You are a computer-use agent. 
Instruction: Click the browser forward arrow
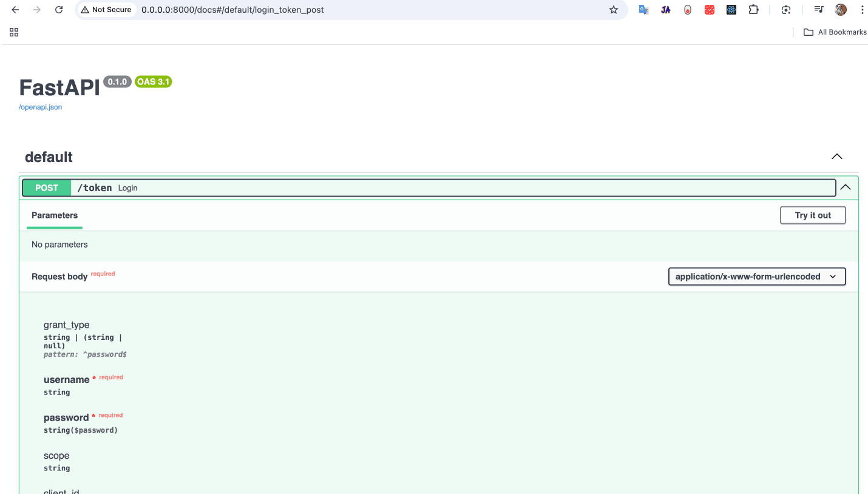point(37,10)
